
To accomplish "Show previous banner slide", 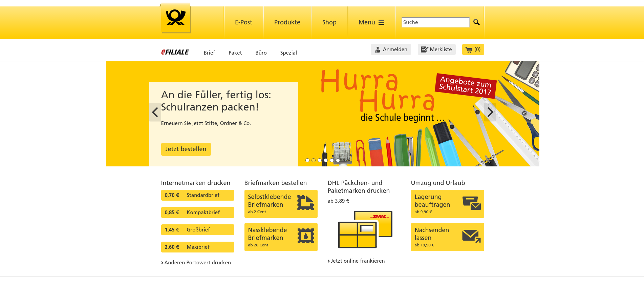I will [155, 112].
